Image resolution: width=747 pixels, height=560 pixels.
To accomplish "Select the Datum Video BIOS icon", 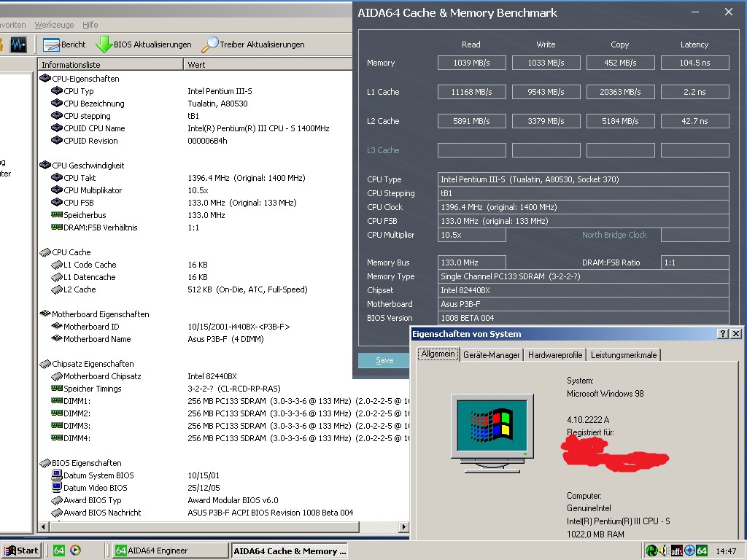I will coord(57,487).
